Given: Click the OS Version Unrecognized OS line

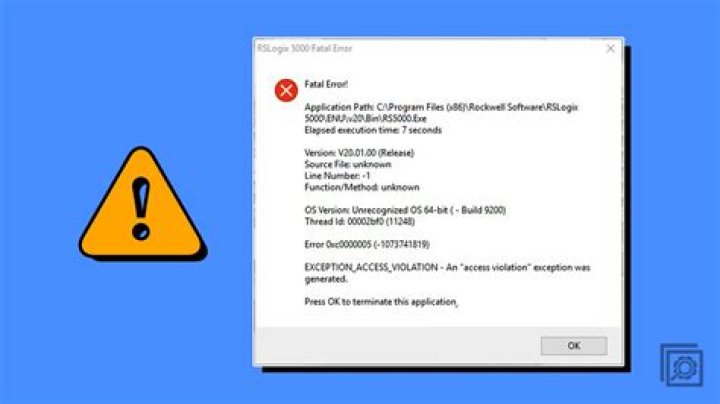Looking at the screenshot, I should (x=405, y=210).
